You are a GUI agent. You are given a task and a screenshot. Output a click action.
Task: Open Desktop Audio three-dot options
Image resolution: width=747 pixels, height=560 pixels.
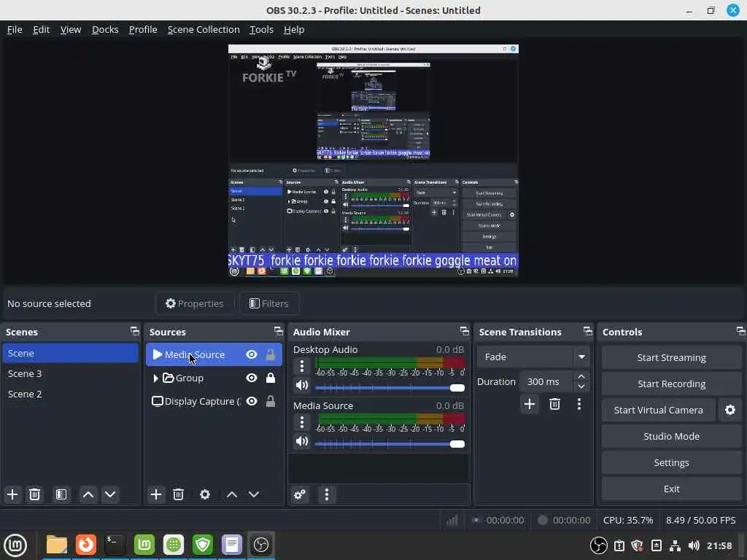click(x=301, y=366)
